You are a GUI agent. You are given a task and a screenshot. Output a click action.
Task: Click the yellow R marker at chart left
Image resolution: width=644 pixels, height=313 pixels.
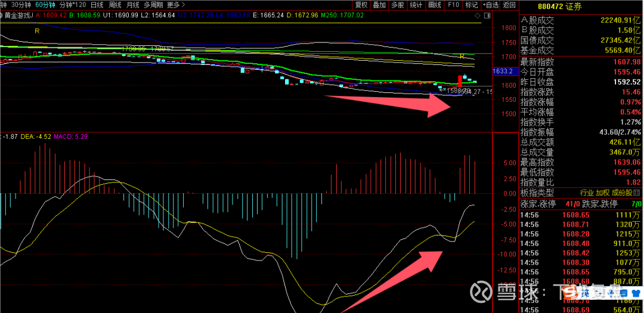pos(37,31)
